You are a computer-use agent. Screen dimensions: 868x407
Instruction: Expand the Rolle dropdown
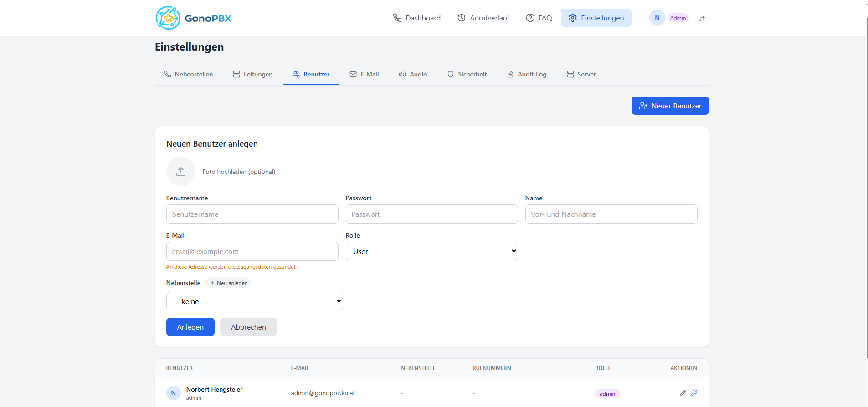[x=431, y=251]
